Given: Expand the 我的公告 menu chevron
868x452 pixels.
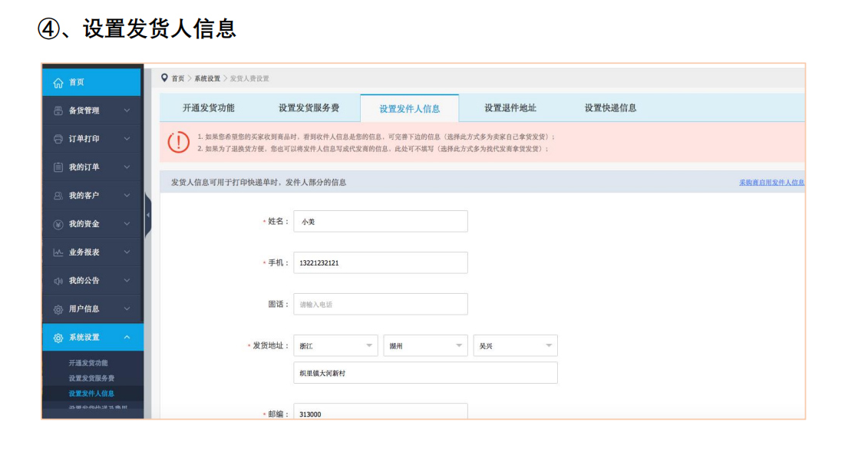Looking at the screenshot, I should [x=127, y=281].
